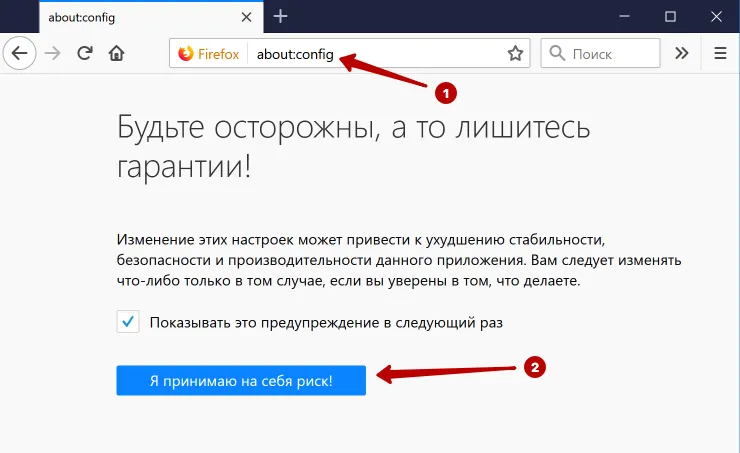Close the about:config tab
Image resolution: width=740 pixels, height=453 pixels.
[x=246, y=17]
